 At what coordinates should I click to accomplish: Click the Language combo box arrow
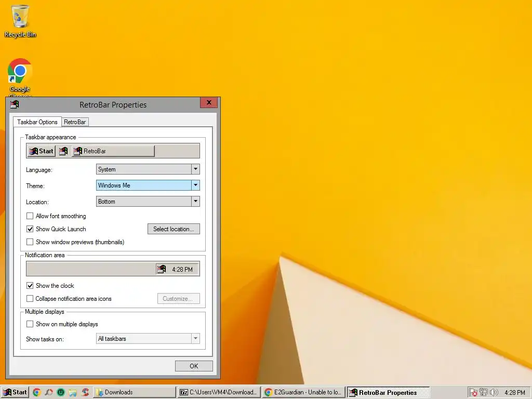pyautogui.click(x=195, y=169)
